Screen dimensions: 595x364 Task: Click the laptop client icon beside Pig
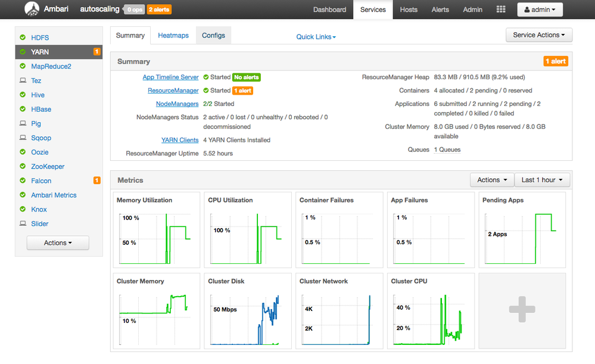[x=23, y=123]
